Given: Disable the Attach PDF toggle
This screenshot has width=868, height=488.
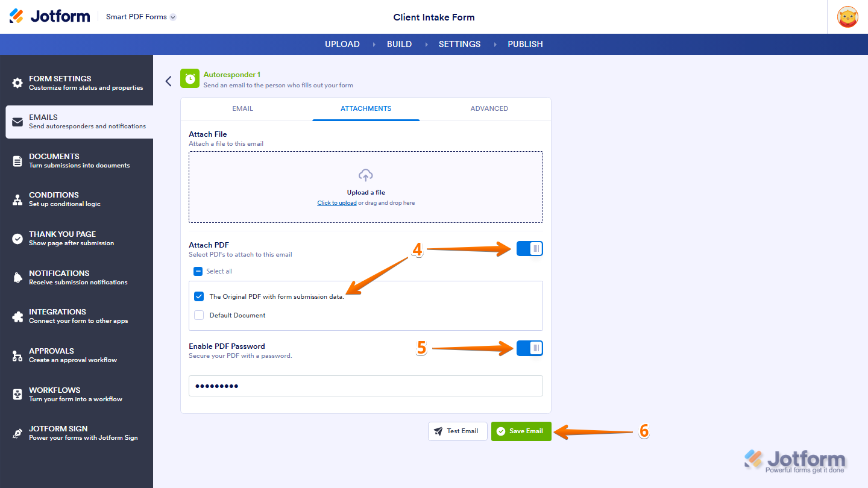Looking at the screenshot, I should pyautogui.click(x=530, y=248).
